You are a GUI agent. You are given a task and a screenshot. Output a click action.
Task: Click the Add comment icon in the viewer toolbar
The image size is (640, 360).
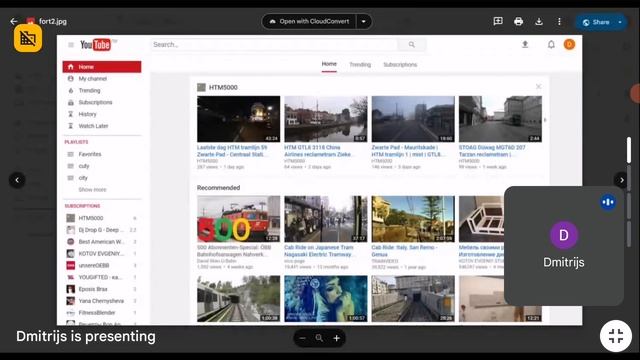[x=498, y=21]
